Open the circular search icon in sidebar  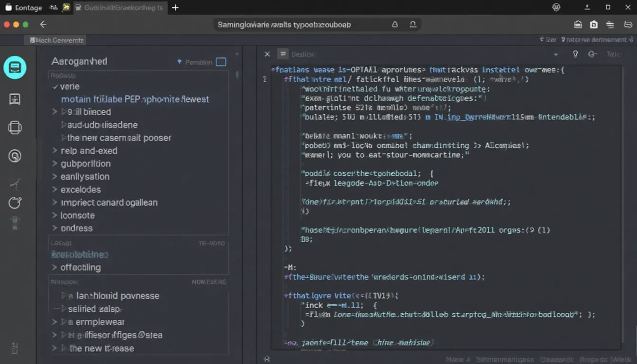[15, 155]
